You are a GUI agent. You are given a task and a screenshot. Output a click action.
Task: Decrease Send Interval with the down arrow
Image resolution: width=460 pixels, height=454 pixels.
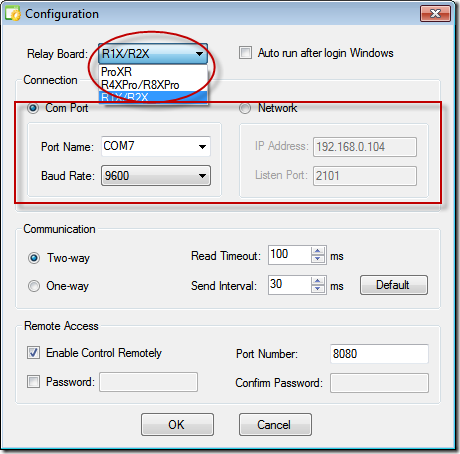[x=318, y=289]
